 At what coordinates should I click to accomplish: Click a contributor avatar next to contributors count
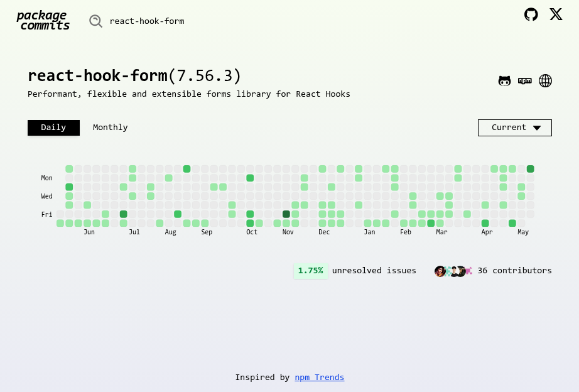pyautogui.click(x=441, y=271)
